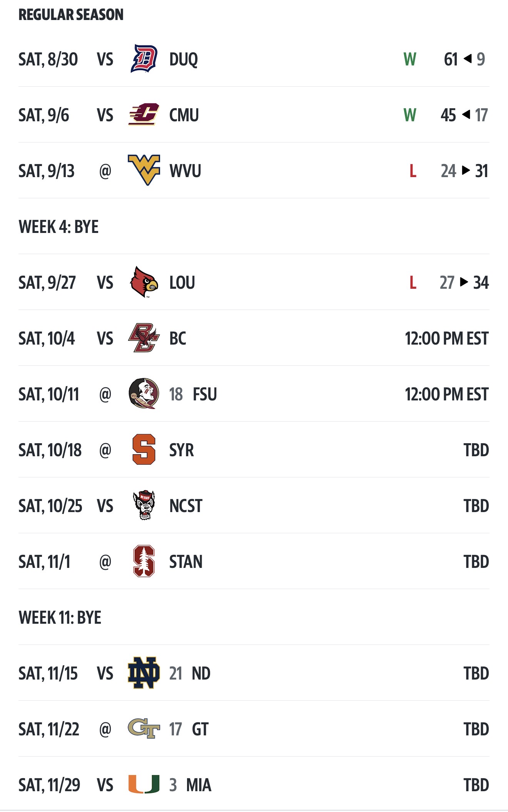Tap the Notre Dame logo
508x812 pixels.
144,673
